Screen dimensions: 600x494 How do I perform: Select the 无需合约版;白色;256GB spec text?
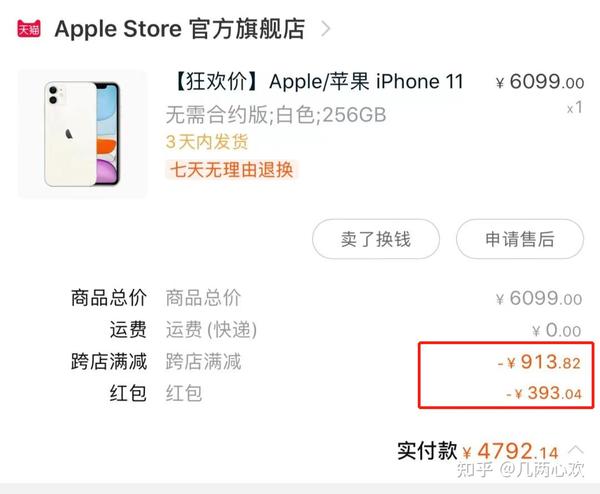(276, 115)
